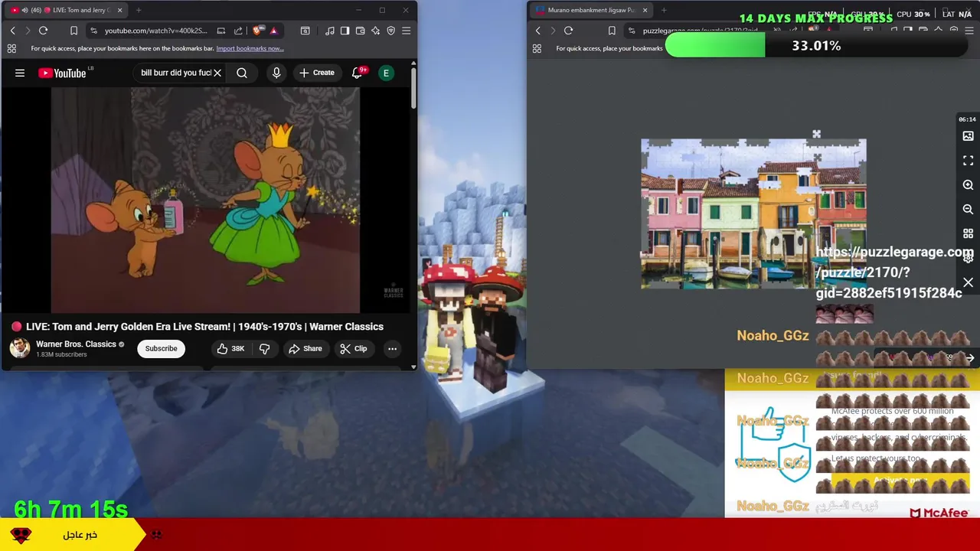Go back in the puzzle browser window

click(x=537, y=31)
